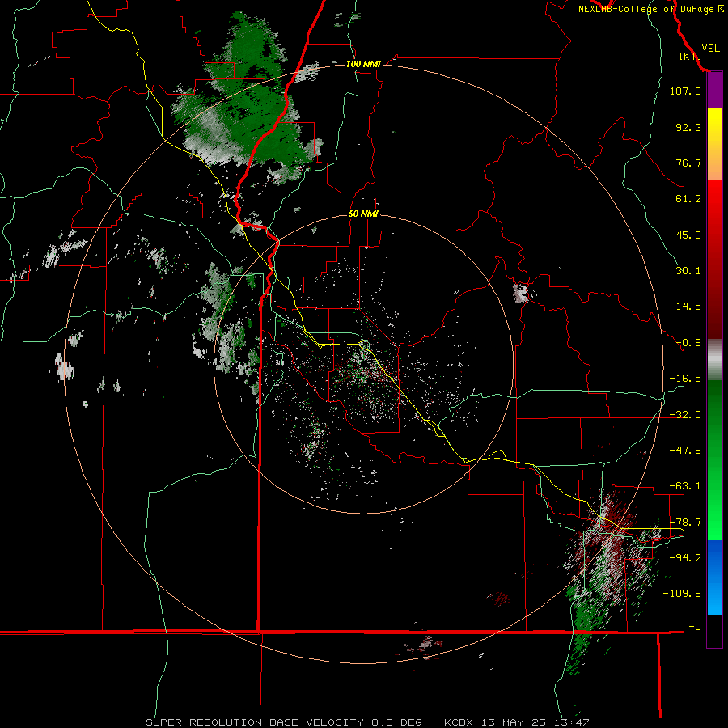Click the 30.1 velocity scale value

point(688,271)
